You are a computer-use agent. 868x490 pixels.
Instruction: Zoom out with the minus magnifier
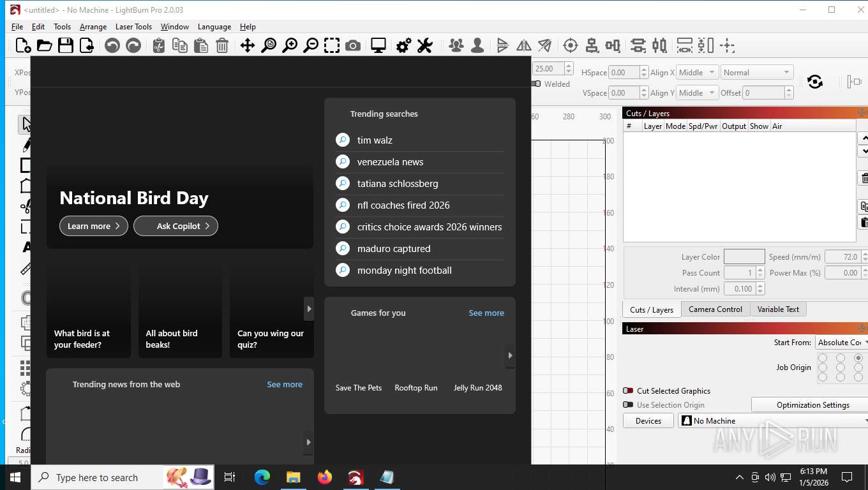(311, 45)
